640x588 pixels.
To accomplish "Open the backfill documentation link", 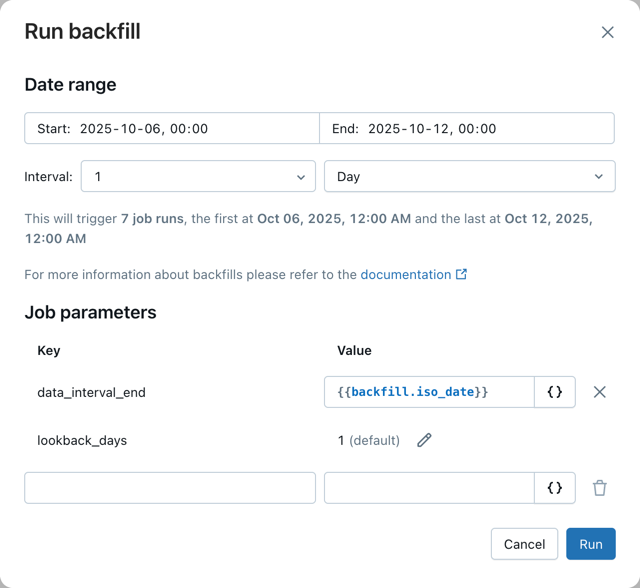I will point(405,274).
